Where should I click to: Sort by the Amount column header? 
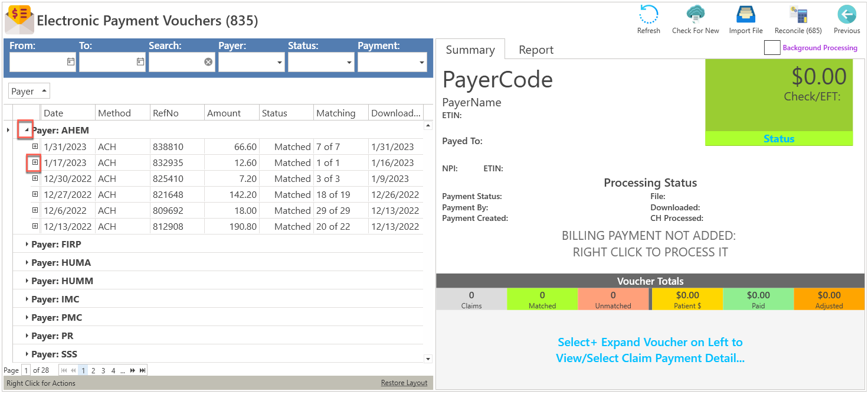(232, 113)
